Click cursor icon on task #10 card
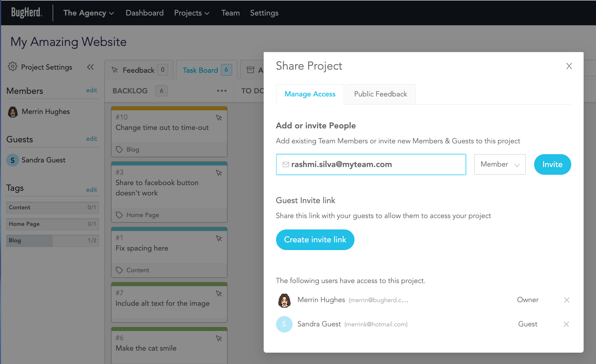Viewport: 596px width, 364px height. (219, 118)
